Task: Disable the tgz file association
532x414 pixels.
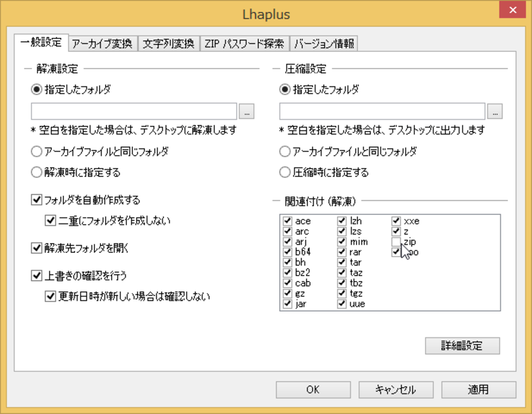Action: coord(342,293)
